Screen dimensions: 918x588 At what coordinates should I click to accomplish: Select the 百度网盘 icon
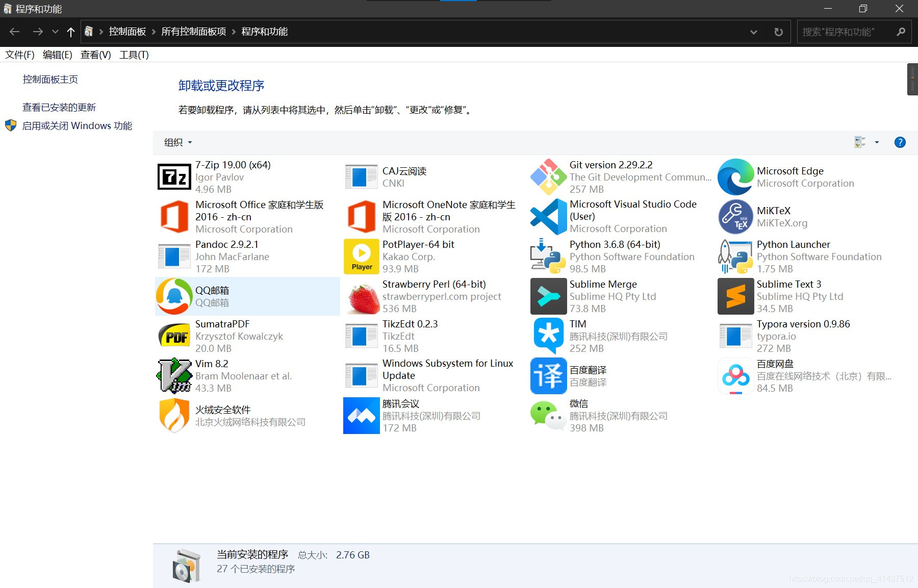[735, 376]
